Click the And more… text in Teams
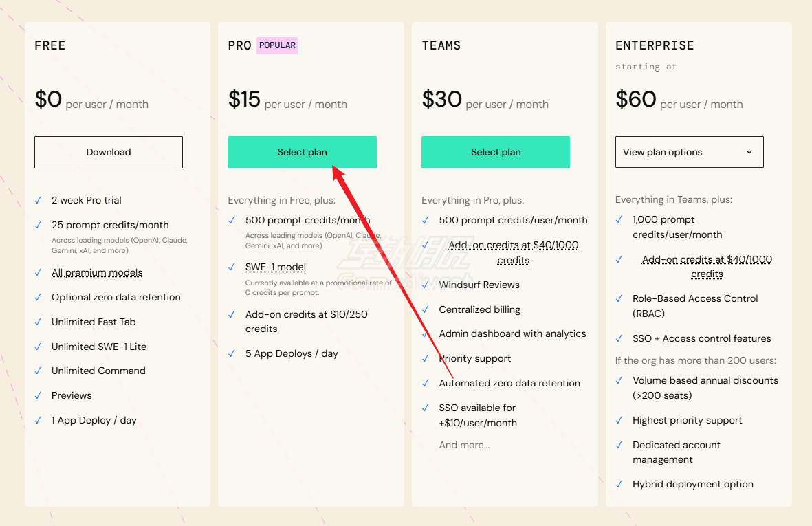This screenshot has width=812, height=526. pos(464,446)
